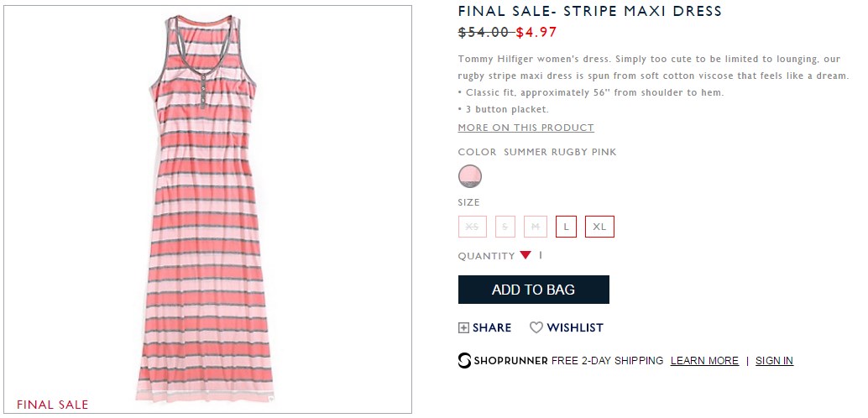Image resolution: width=868 pixels, height=418 pixels.
Task: Click the SHARE text label
Action: [492, 327]
